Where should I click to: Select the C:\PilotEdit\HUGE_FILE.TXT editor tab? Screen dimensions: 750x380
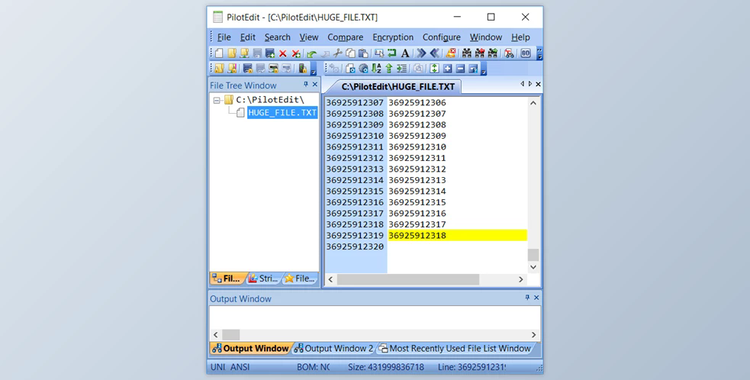397,87
